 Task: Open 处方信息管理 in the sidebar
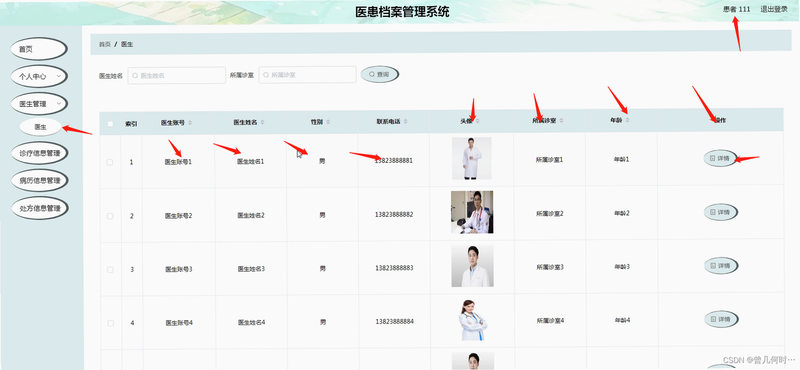[40, 208]
